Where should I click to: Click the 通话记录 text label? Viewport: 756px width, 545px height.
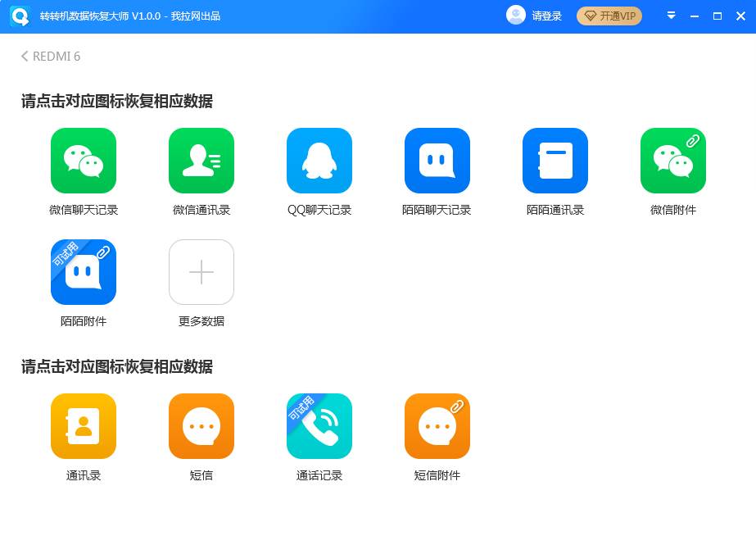(319, 476)
